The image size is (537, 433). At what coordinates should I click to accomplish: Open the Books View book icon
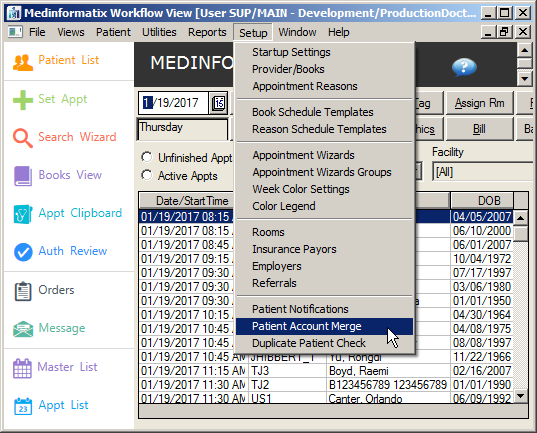(x=23, y=176)
